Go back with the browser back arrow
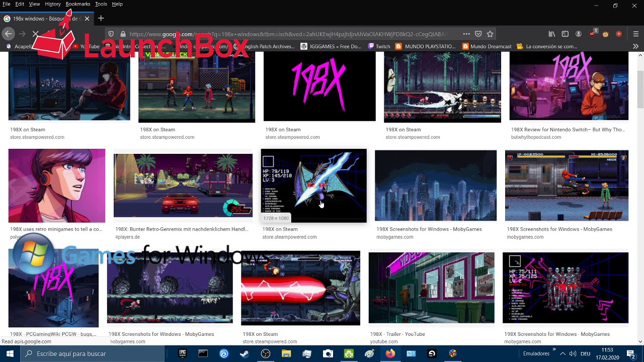The width and height of the screenshot is (644, 362). [x=9, y=34]
